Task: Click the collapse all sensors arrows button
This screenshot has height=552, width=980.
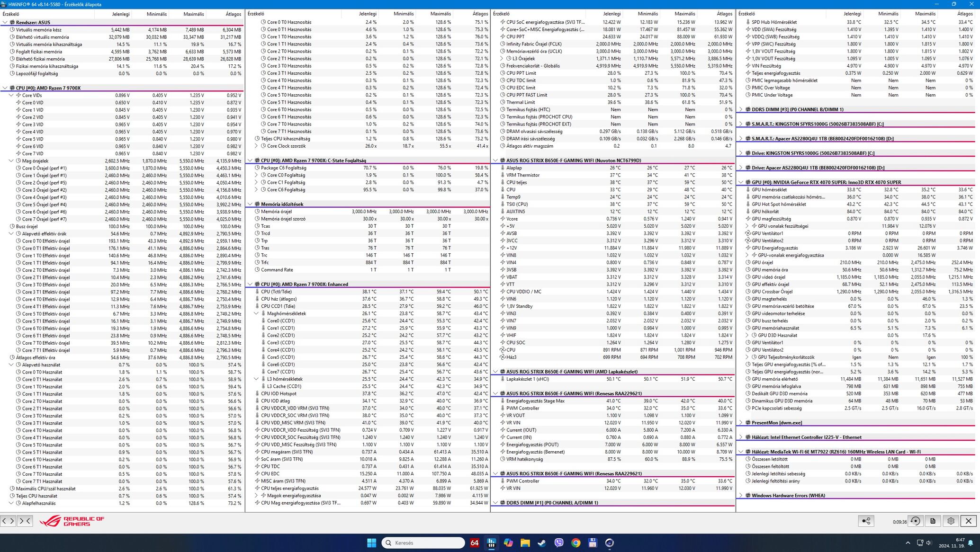Action: click(24, 521)
